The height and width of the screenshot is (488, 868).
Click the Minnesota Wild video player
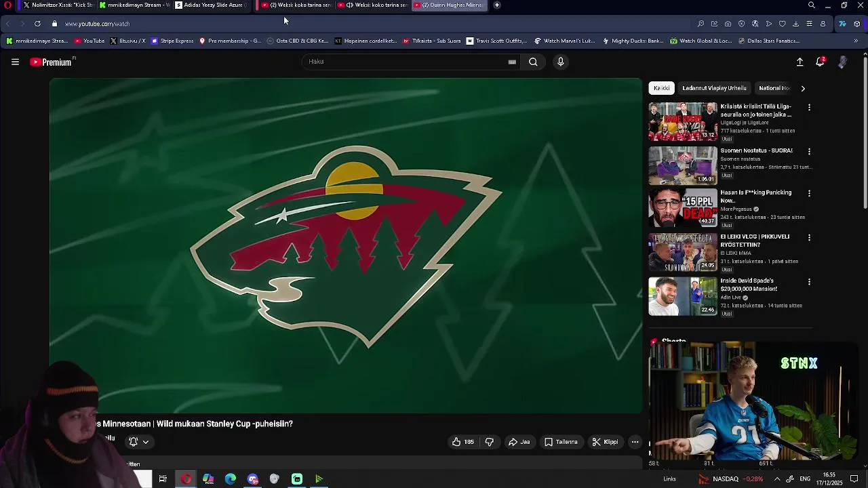[346, 245]
